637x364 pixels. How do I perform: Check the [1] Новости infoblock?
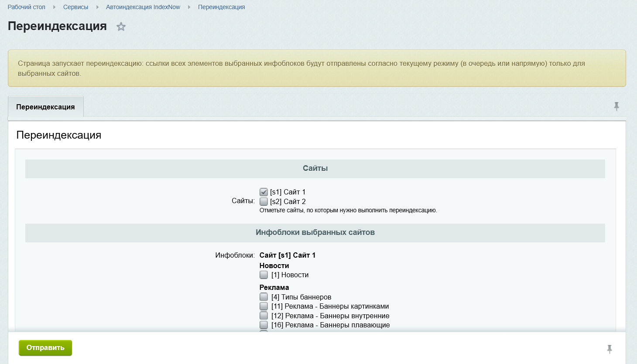coord(264,275)
